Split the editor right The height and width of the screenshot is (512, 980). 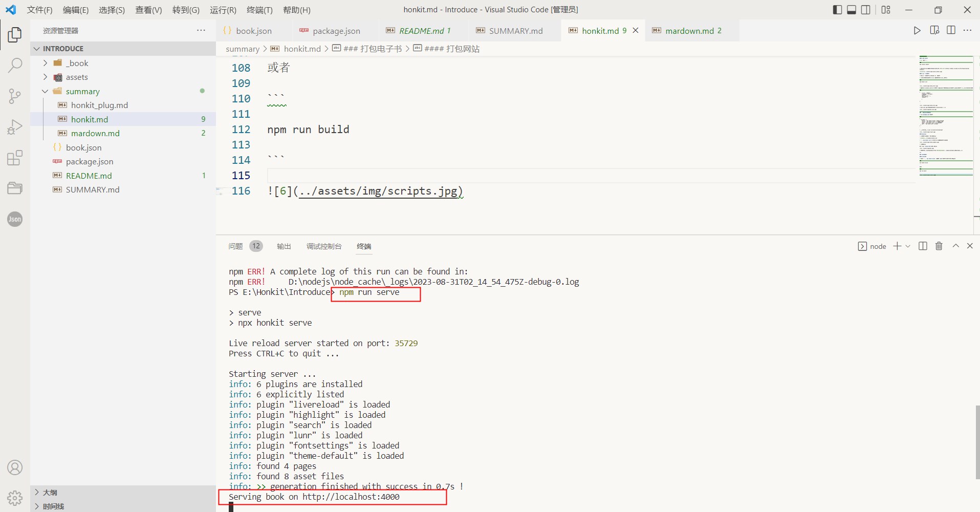point(951,31)
